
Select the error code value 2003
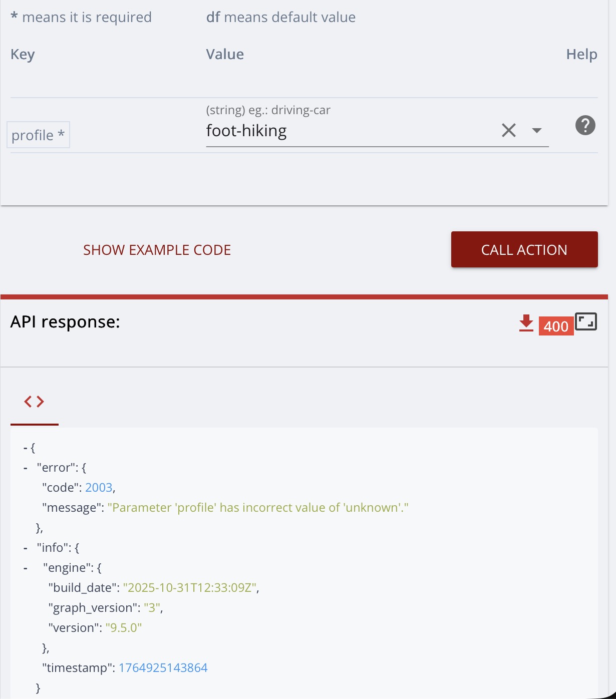(x=99, y=488)
